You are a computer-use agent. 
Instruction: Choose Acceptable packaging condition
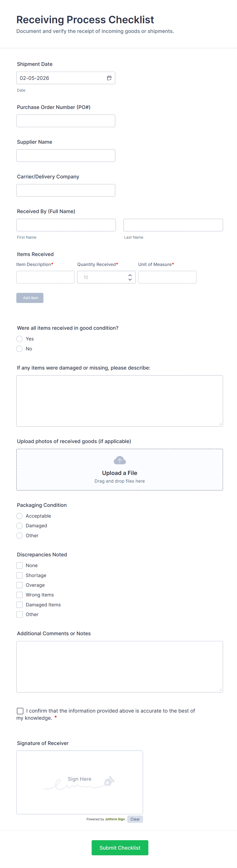(x=20, y=516)
